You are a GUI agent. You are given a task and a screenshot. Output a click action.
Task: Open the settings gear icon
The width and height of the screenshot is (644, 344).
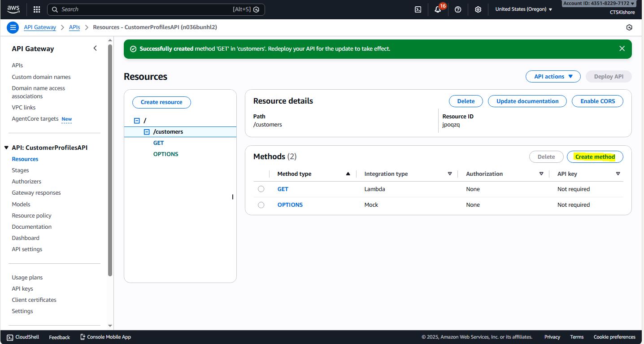[x=478, y=9]
